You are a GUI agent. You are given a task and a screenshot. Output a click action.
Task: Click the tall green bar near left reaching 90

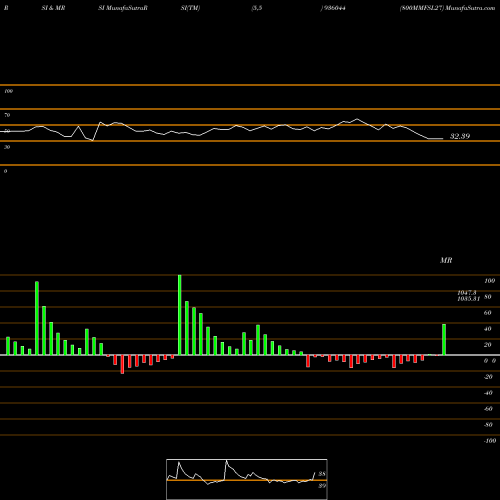tap(37, 318)
